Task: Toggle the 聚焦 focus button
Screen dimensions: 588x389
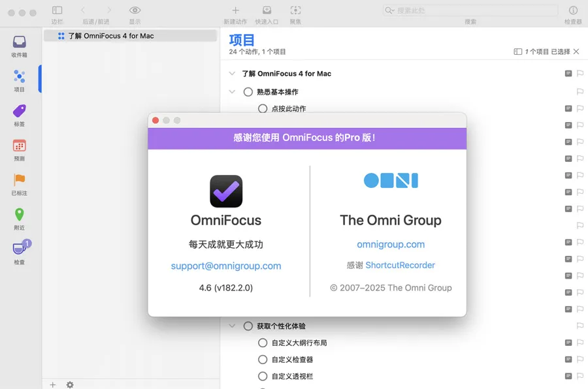Action: tap(295, 10)
